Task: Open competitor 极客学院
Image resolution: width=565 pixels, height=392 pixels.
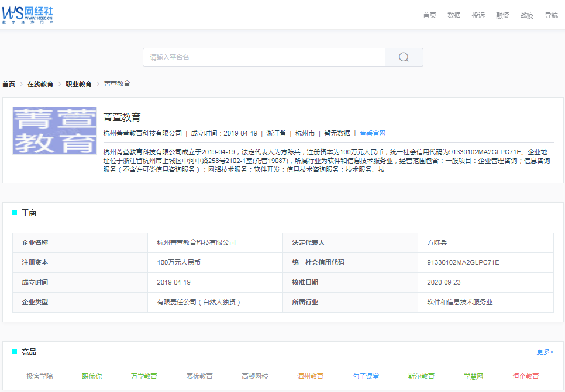Action: 40,376
